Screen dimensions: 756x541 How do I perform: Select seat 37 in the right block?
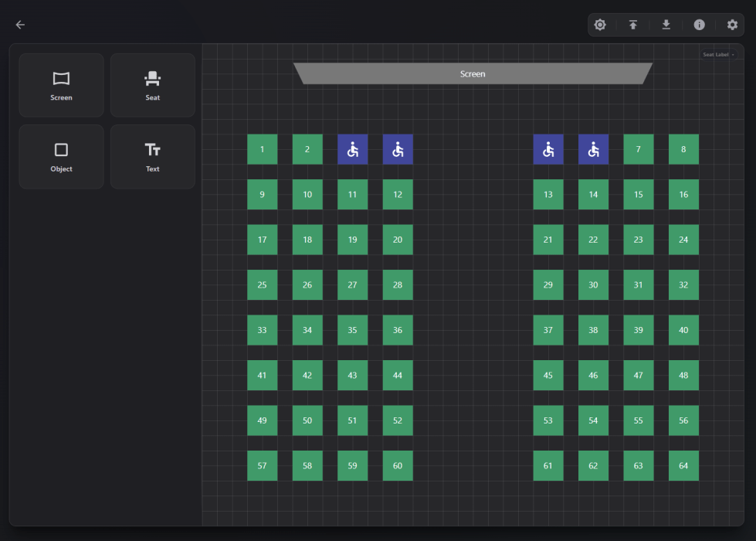coord(548,330)
